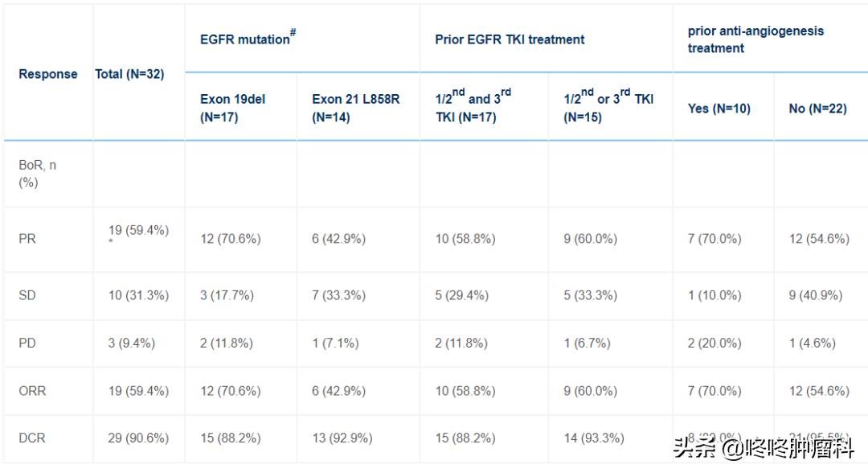Select the "Prior EGFR TKI treatment" header
Screen dimensions: 868x473
[510, 39]
